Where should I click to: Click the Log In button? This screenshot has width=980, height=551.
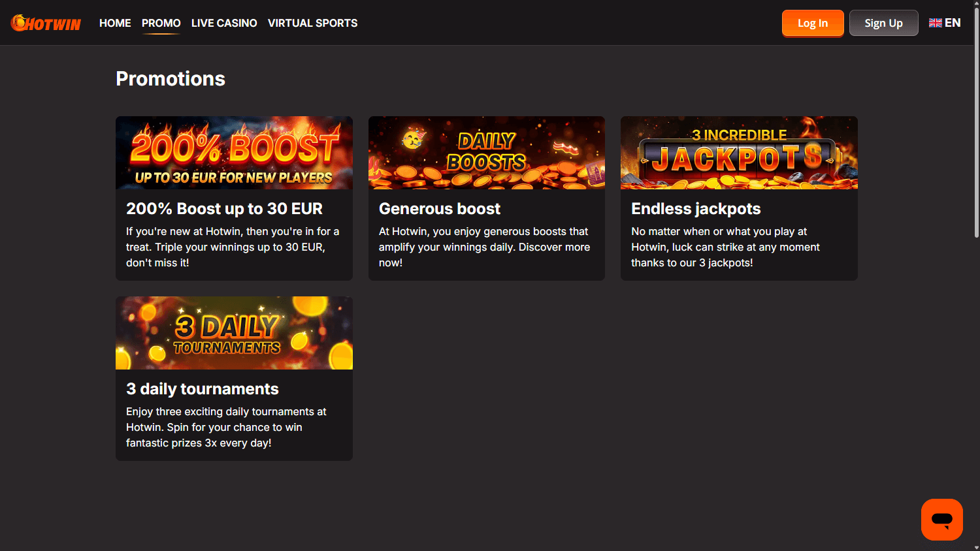coord(812,22)
